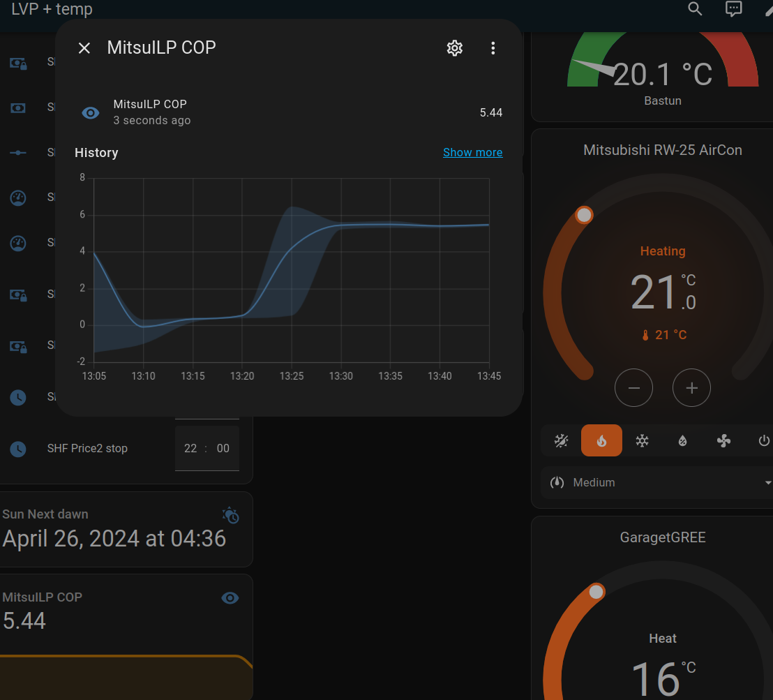Click the fan speed icon beside Medium
The height and width of the screenshot is (700, 773).
tap(557, 482)
